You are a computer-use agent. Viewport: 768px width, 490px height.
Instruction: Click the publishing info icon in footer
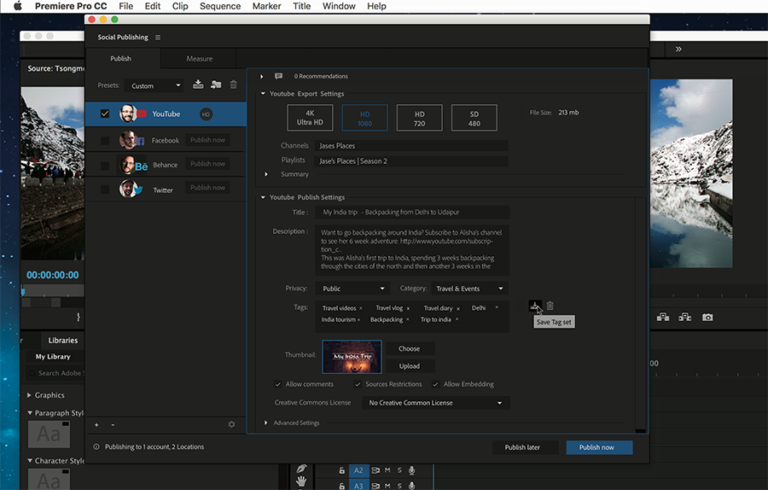click(96, 447)
